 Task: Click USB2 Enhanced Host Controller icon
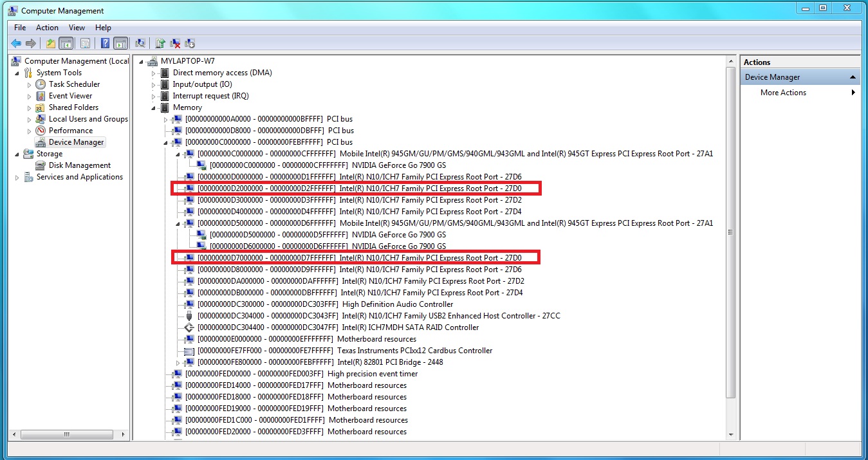point(189,316)
